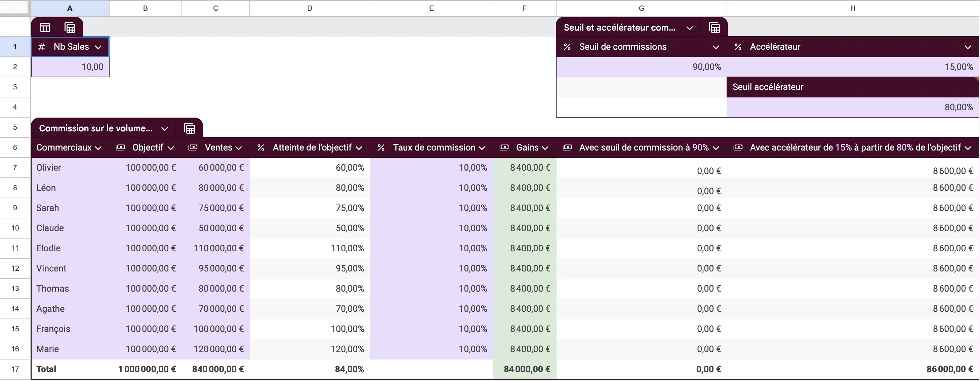Click total Gains 84 000,00 €

pos(525,369)
